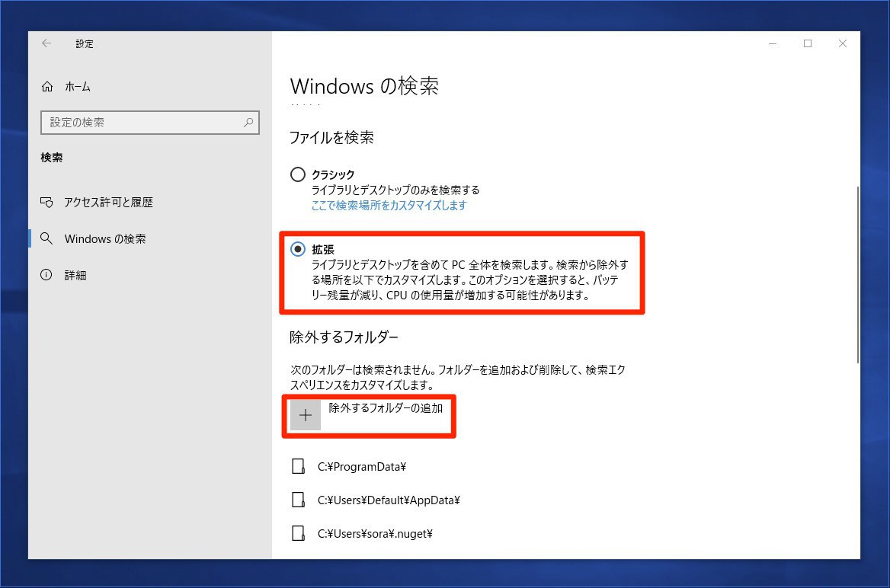Screen dimensions: 890x588
Task: Click the 除外するフォルダーの追加 button label
Action: 386,408
